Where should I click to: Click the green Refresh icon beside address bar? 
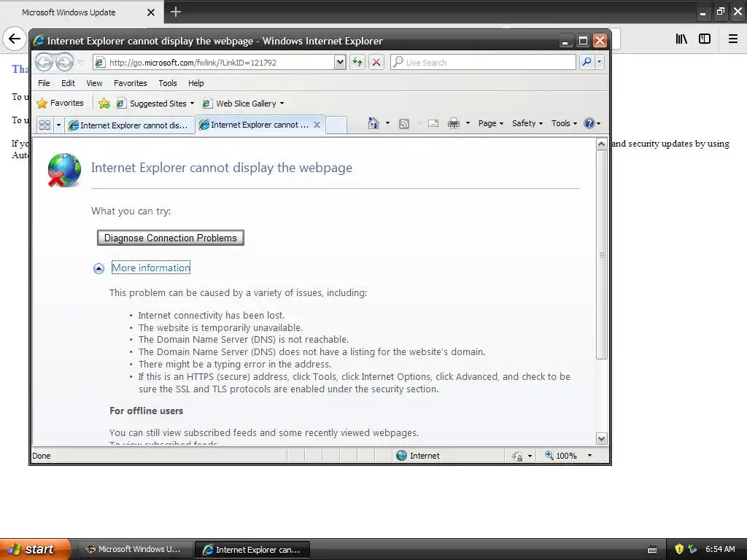point(357,62)
